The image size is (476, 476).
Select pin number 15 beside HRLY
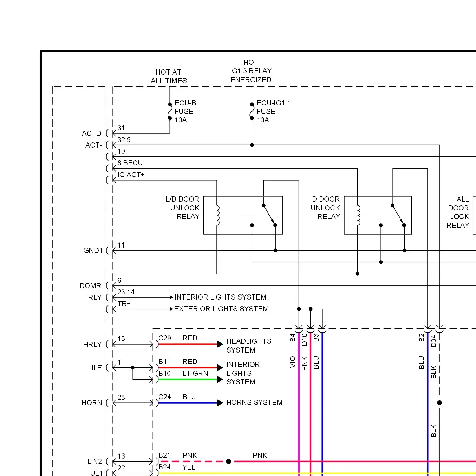pyautogui.click(x=121, y=339)
